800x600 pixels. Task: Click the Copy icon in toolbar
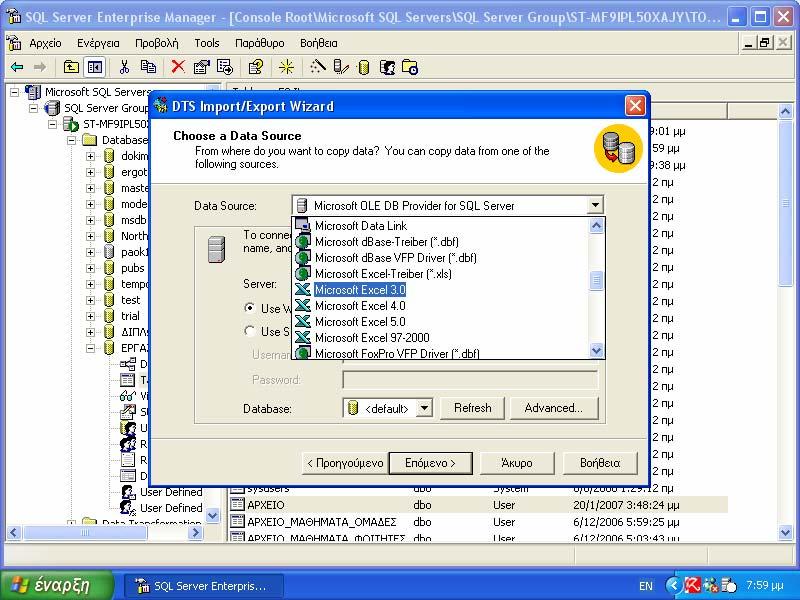click(148, 67)
